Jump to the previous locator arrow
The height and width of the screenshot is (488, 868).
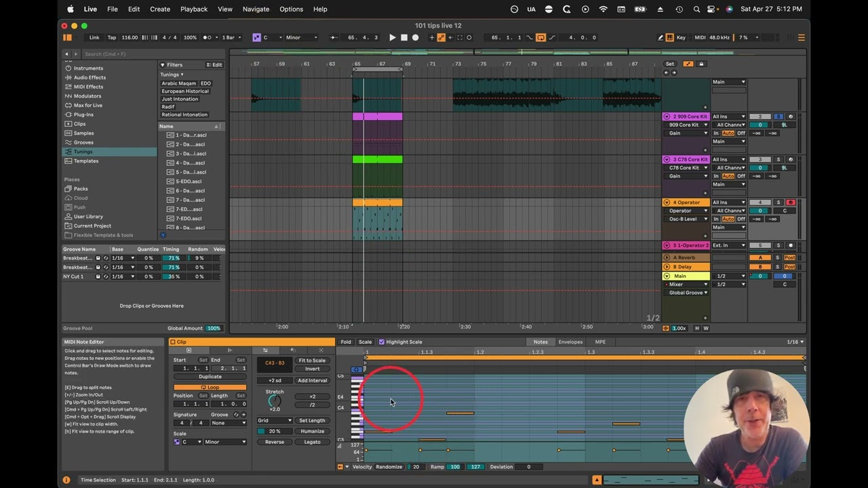click(666, 72)
